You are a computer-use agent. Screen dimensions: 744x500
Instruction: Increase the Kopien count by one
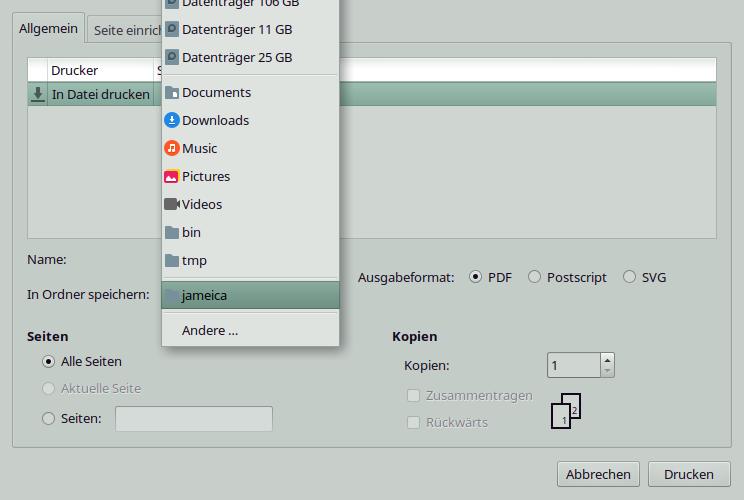[607, 359]
